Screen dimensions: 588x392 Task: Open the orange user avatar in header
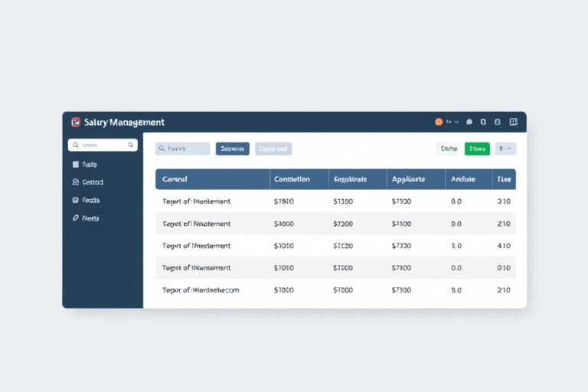click(439, 122)
